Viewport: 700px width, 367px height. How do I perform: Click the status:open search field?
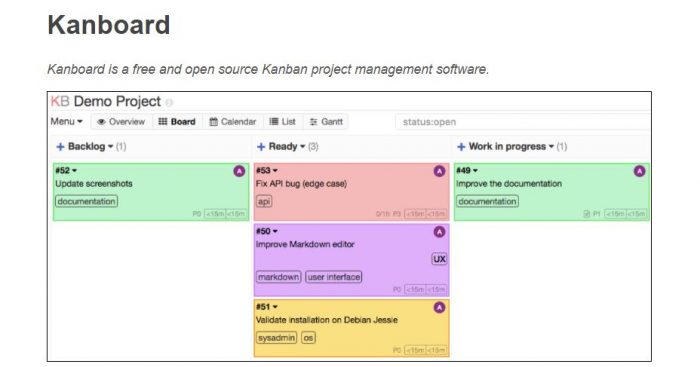coord(522,122)
